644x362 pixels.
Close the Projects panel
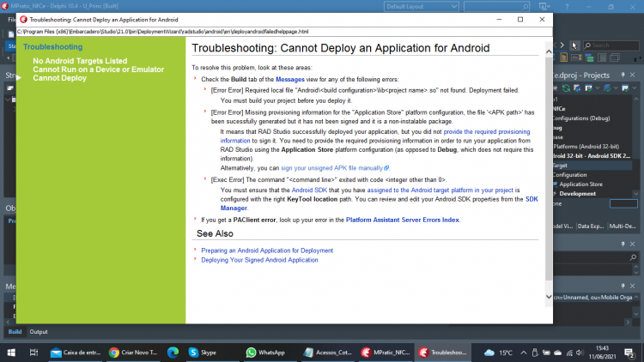click(x=633, y=75)
